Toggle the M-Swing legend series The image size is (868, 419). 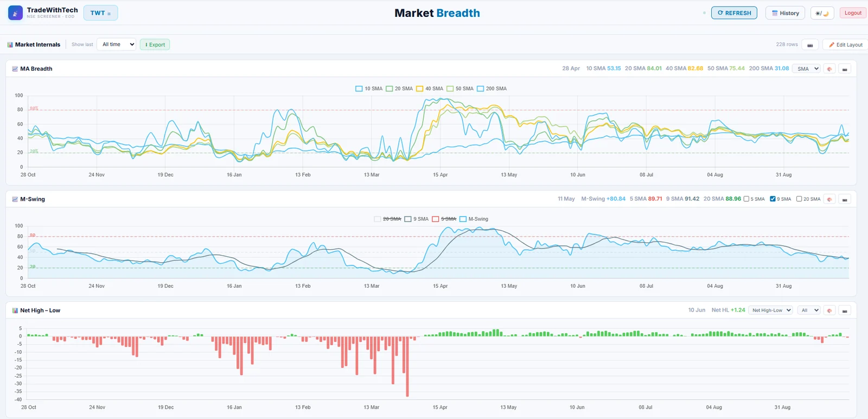pos(474,219)
